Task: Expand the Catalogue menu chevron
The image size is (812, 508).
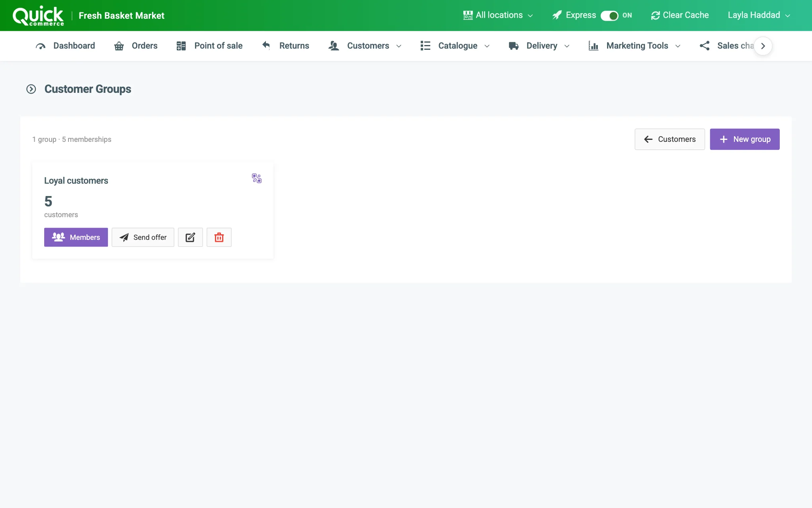Action: point(487,46)
